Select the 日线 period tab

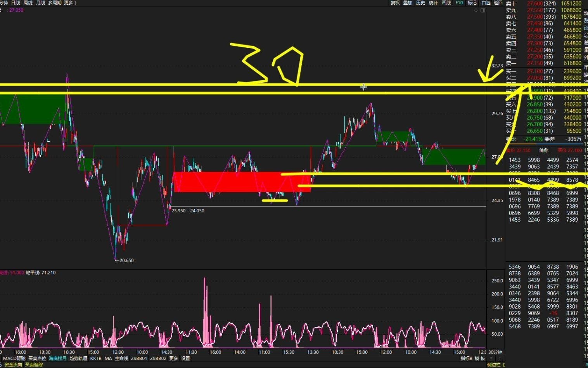[16, 3]
